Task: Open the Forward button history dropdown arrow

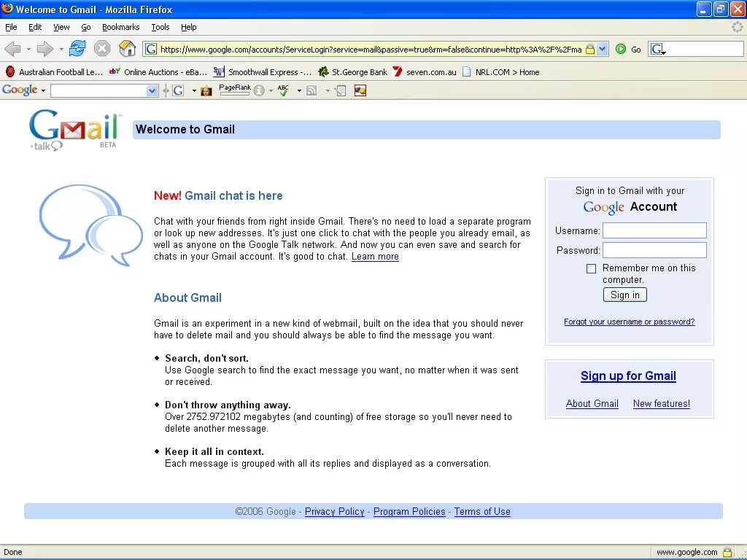Action: [x=61, y=49]
